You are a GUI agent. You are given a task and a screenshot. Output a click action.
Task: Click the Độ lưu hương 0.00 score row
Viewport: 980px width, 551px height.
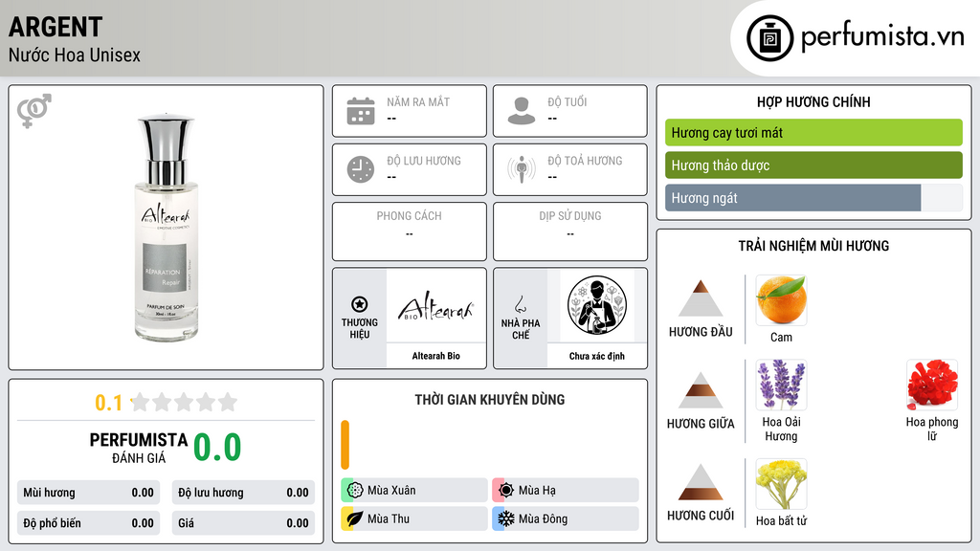tap(243, 493)
